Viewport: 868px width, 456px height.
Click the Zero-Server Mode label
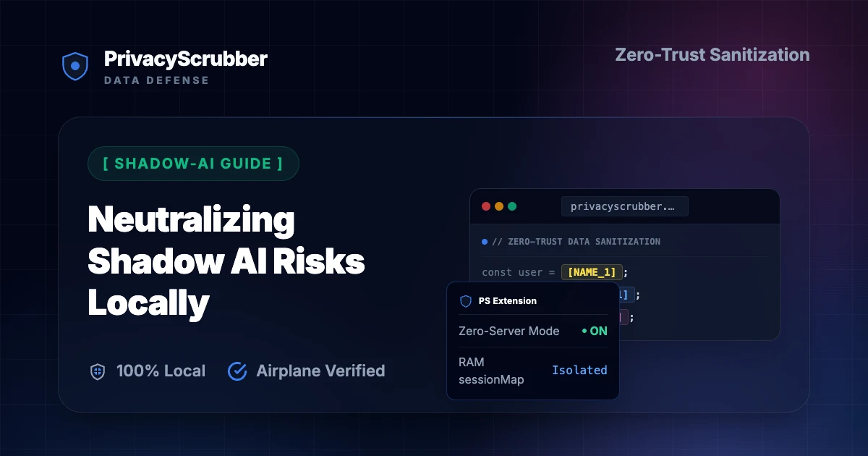[x=509, y=331]
